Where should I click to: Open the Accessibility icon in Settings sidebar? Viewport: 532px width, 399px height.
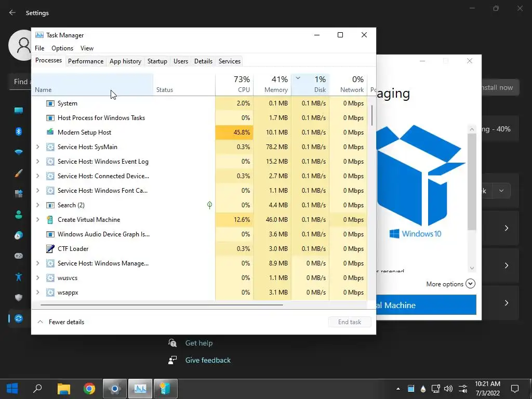19,277
